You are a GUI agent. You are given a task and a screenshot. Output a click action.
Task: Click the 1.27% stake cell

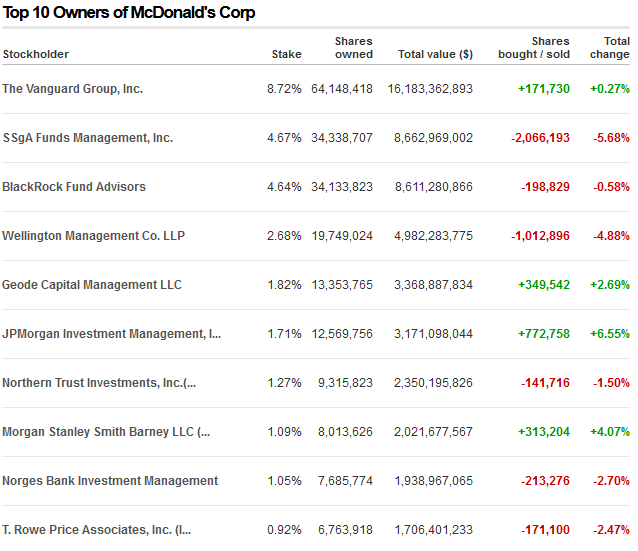284,383
